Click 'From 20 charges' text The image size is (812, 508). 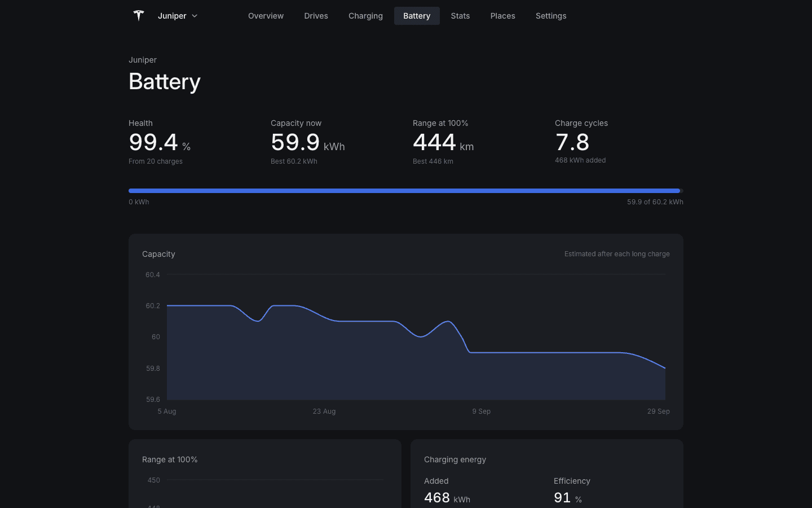(156, 161)
